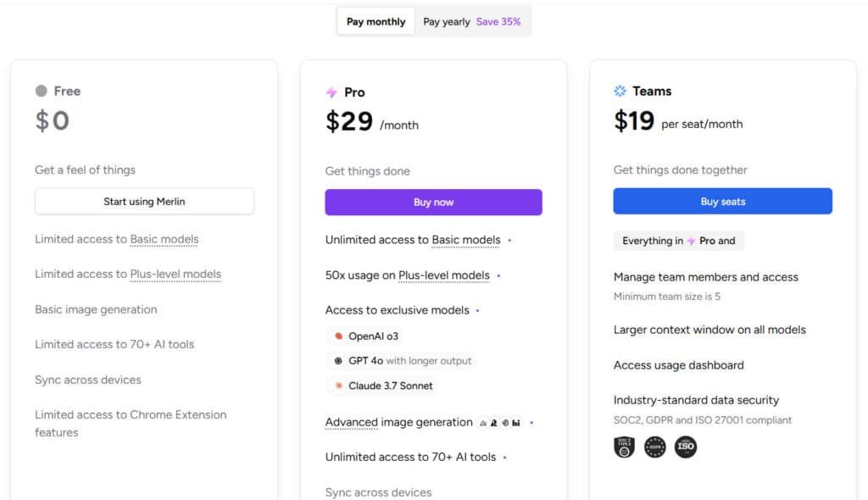This screenshot has width=868, height=500.
Task: Switch billing to Pay monthly
Action: 376,22
